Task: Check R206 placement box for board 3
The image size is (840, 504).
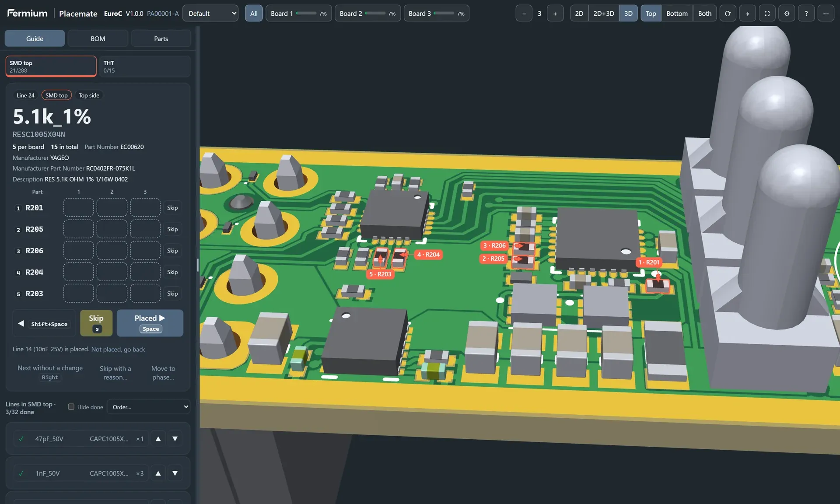Action: click(145, 250)
